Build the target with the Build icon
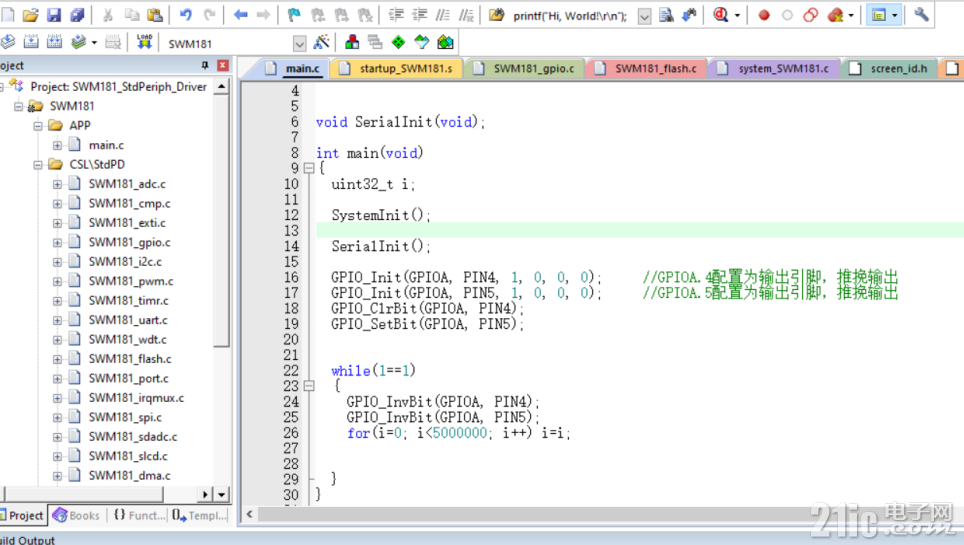The height and width of the screenshot is (545, 964). coord(31,42)
